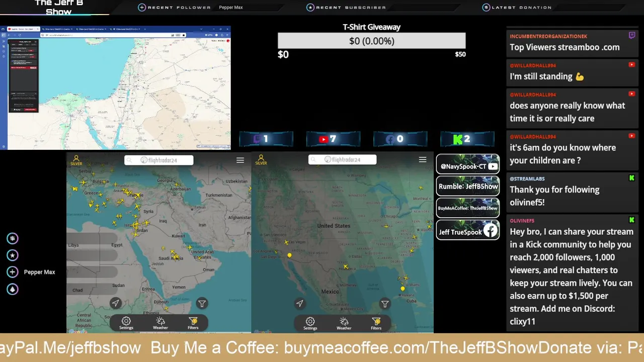
Task: Open hamburger menu on the Middle East Flightradar24 map
Action: click(x=240, y=160)
